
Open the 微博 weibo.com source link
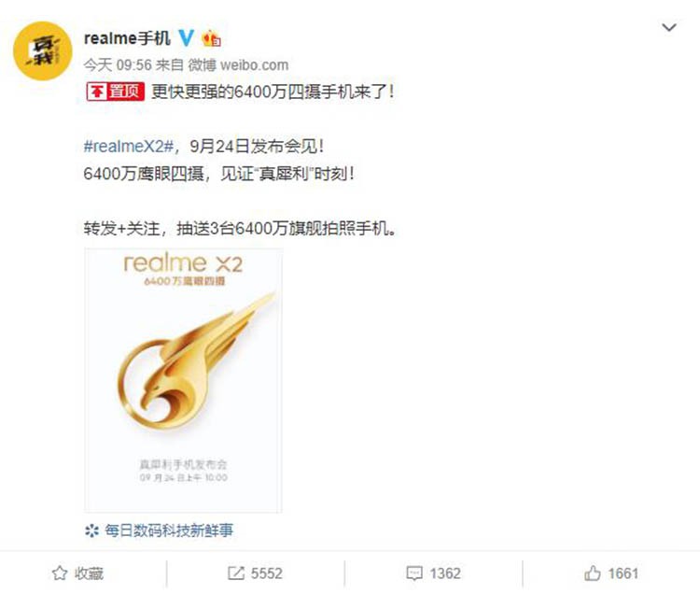coord(238,65)
